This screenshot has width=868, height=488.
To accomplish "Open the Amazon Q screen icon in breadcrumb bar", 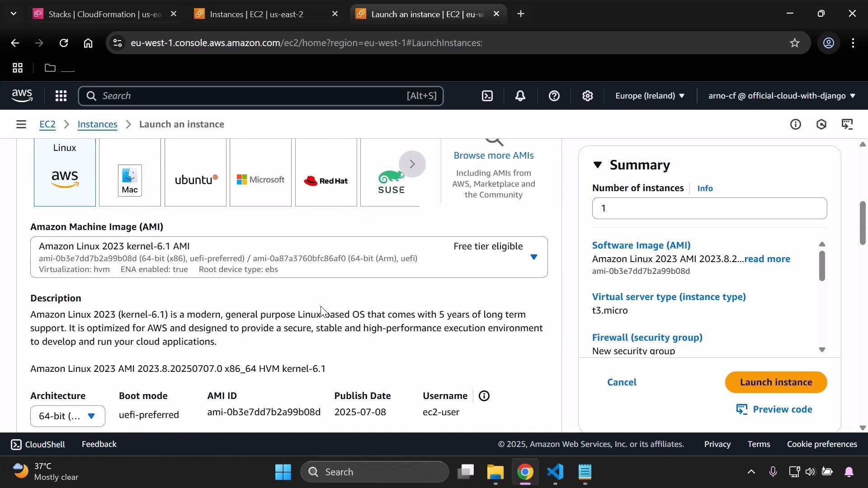I will coord(847,124).
